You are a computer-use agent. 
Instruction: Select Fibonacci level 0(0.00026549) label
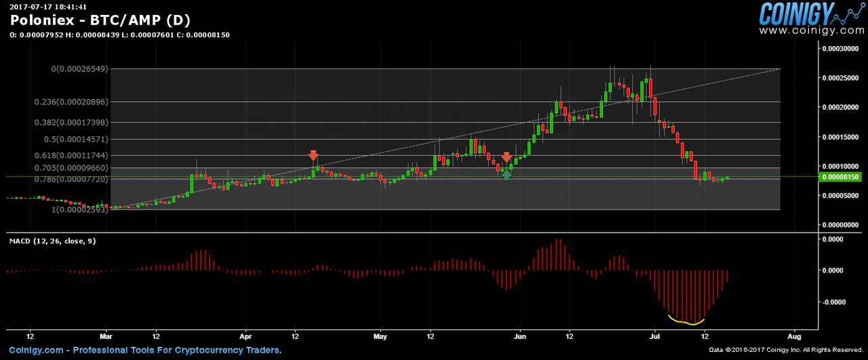pyautogui.click(x=80, y=69)
